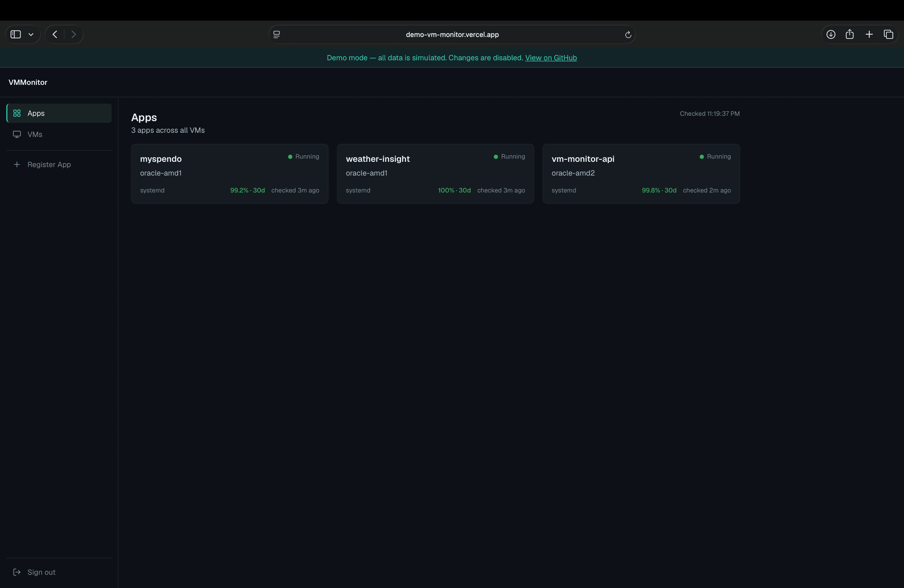Select the Apps section in sidebar
Screen dimensions: 904x588
(36, 113)
